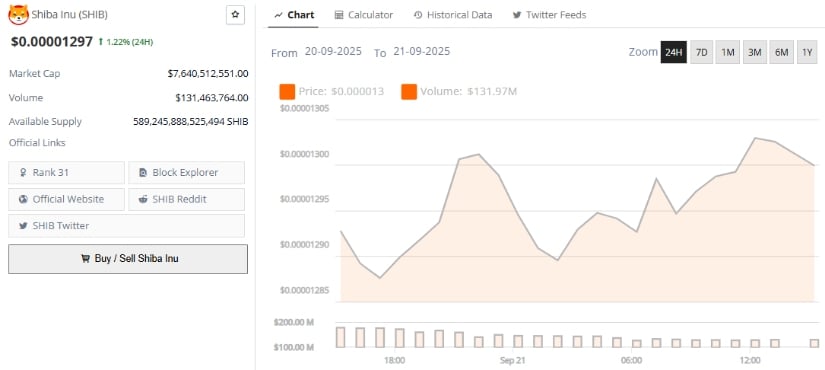
Task: Set the To date field 21-09-2025
Action: coord(421,52)
